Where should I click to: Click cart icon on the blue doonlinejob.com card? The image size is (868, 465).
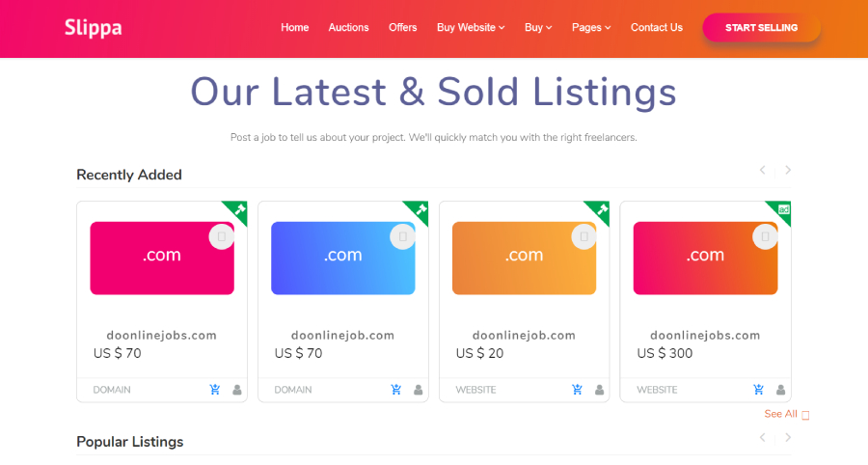coord(396,390)
